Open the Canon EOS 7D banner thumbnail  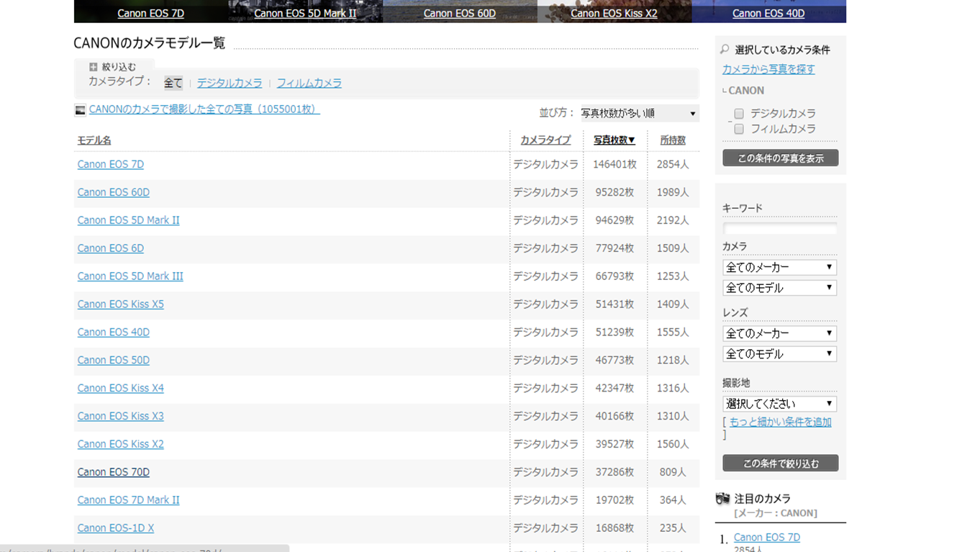[150, 12]
